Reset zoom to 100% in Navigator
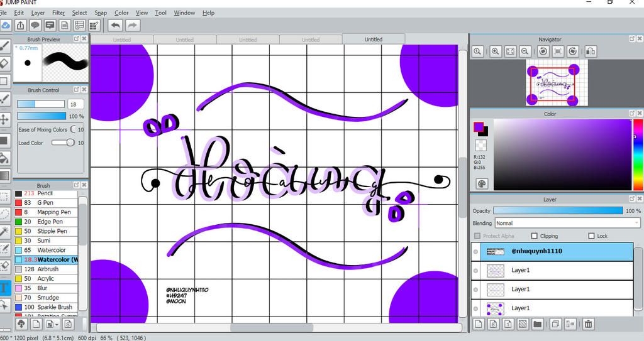 click(x=477, y=51)
